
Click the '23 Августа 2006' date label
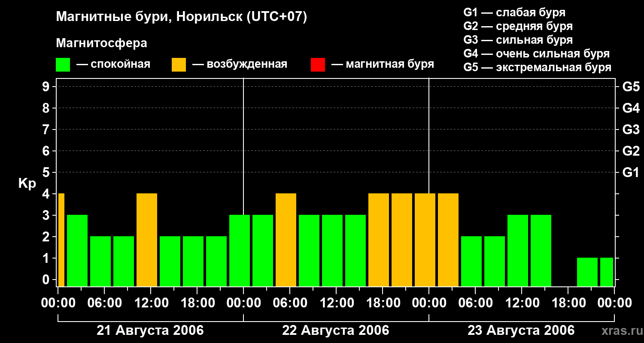(x=521, y=331)
